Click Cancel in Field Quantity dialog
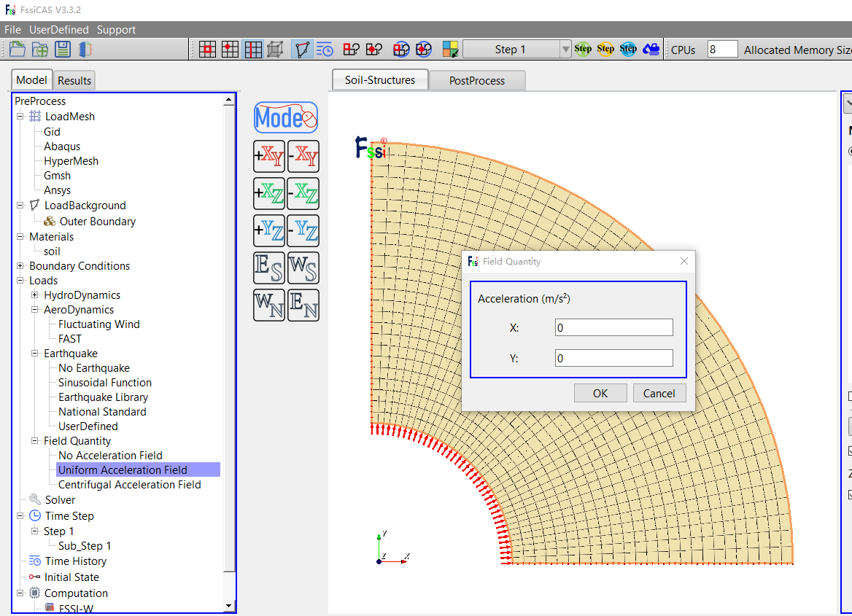 point(659,393)
